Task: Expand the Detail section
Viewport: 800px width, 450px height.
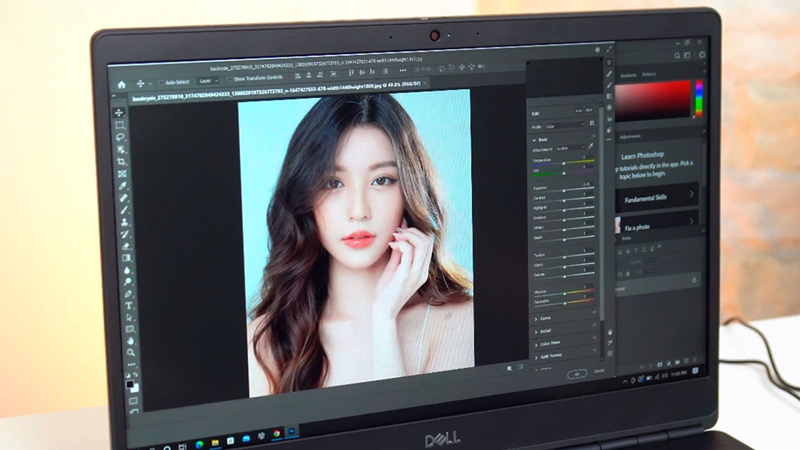Action: (547, 329)
